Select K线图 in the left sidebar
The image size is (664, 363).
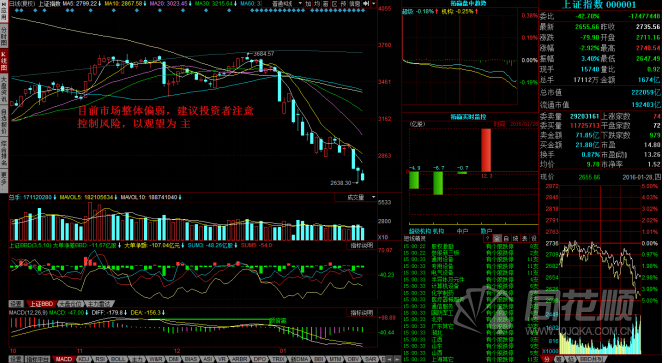(4, 61)
